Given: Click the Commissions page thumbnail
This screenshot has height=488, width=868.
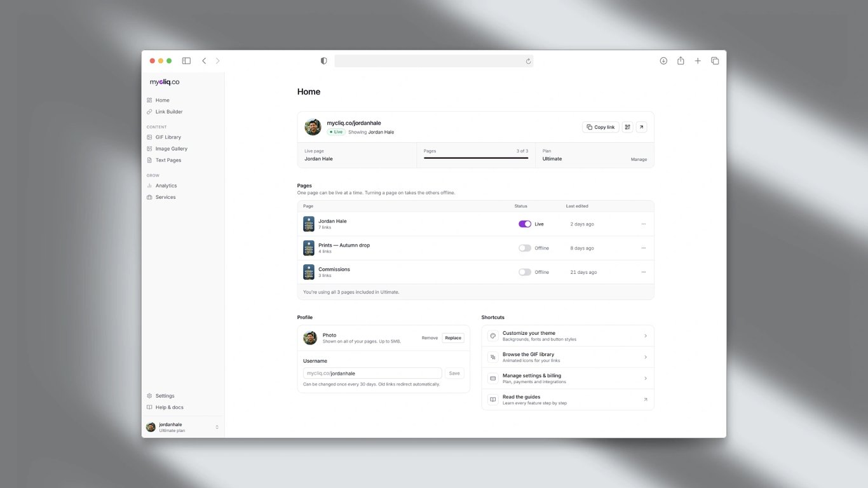Looking at the screenshot, I should point(309,272).
